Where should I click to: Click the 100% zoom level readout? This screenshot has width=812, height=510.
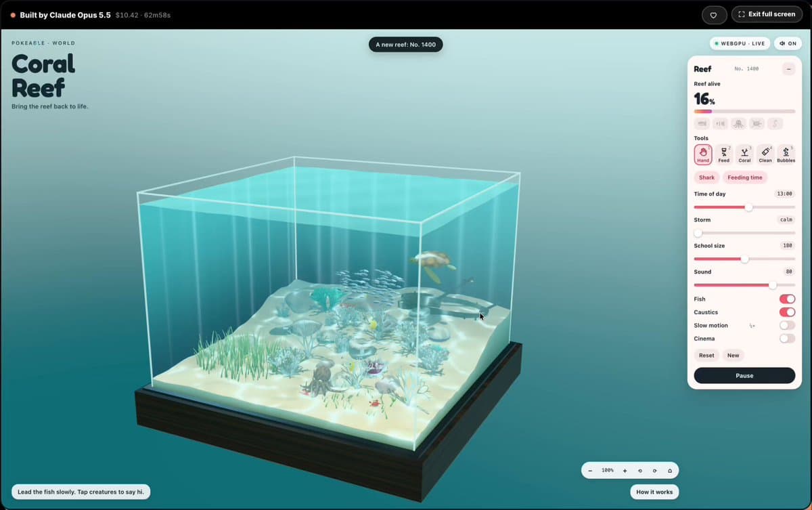[608, 470]
